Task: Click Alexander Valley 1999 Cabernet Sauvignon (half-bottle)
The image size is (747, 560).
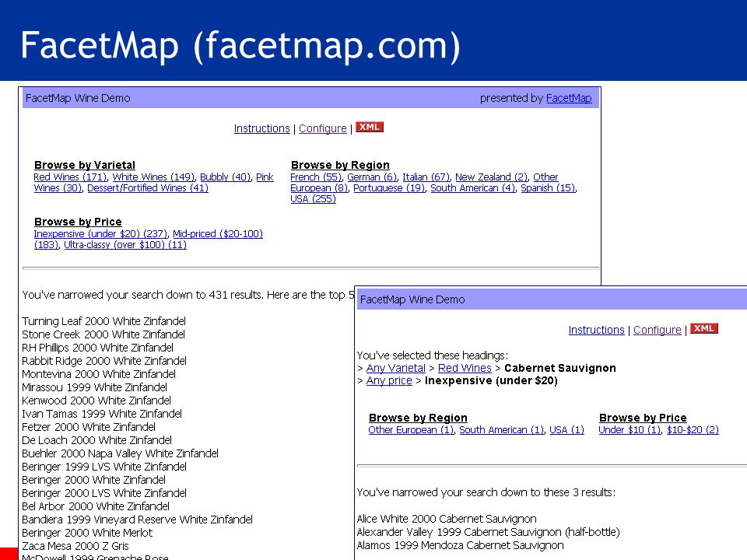Action: click(x=489, y=532)
